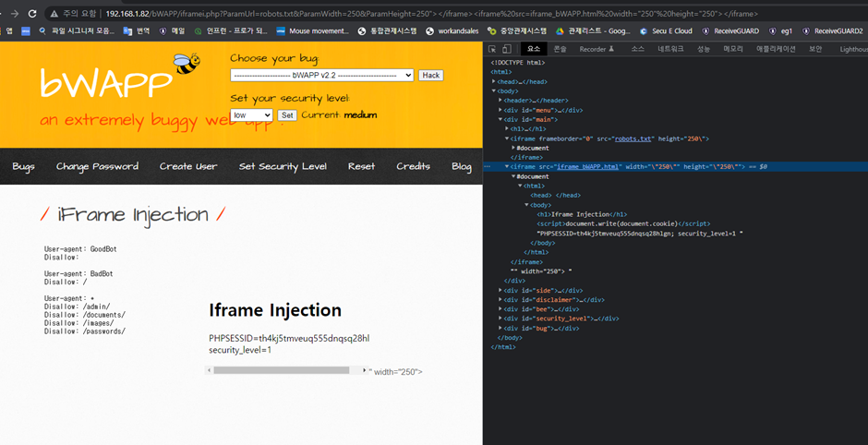Switch to the 네트워크 (Network) DevTools tab
The image size is (868, 445).
click(670, 49)
